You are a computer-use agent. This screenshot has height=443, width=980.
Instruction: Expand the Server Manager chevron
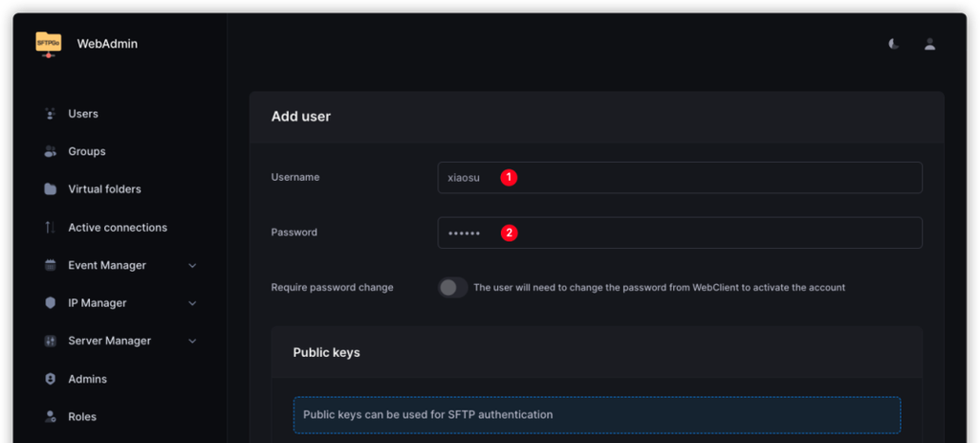pyautogui.click(x=192, y=341)
